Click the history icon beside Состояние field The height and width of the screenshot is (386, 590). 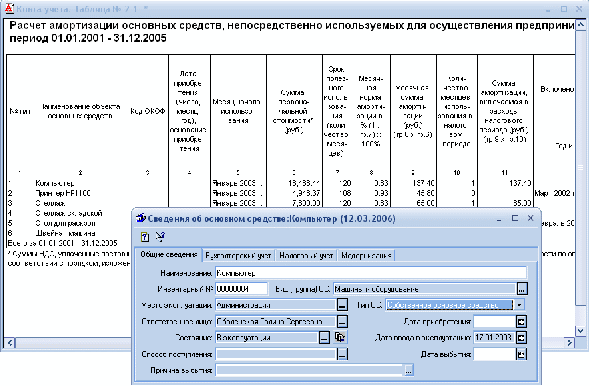[340, 337]
